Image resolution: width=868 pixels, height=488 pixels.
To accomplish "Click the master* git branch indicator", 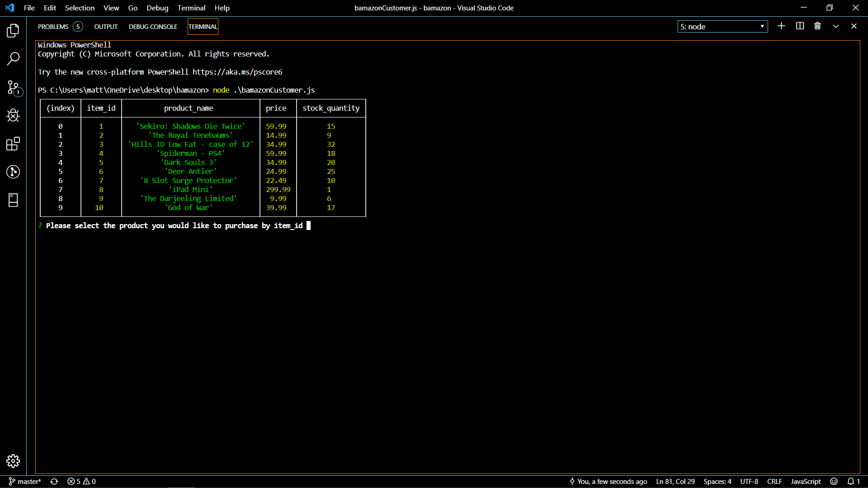I will pos(25,482).
